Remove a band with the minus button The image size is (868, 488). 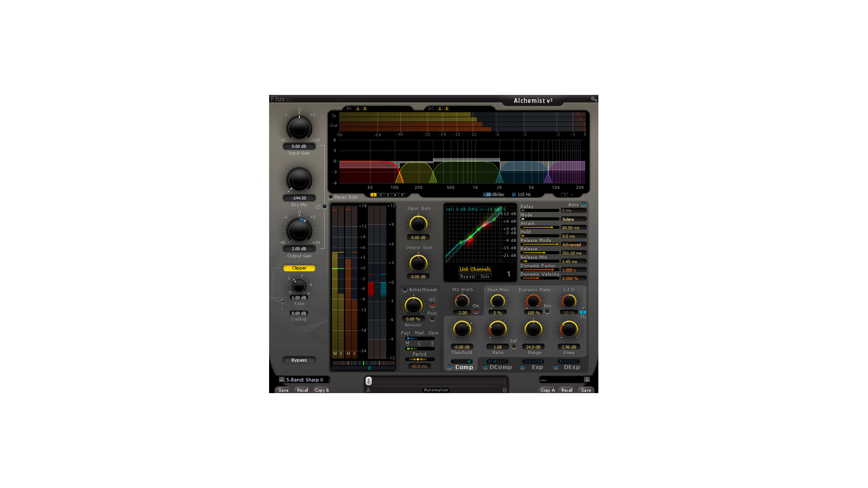[x=565, y=195]
